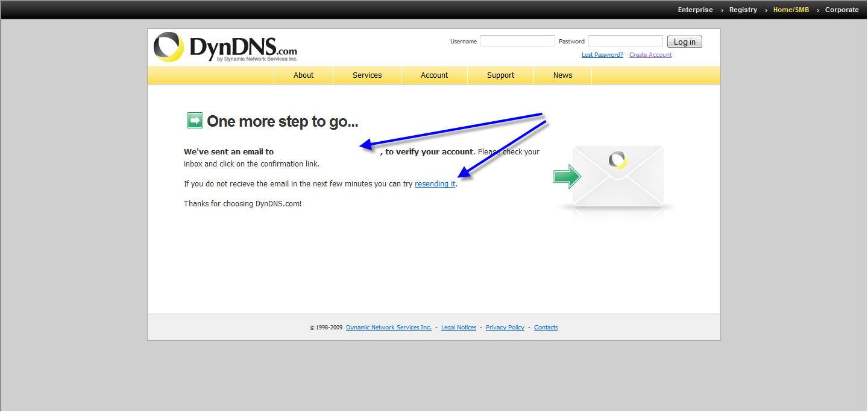Click the Log in button
The width and height of the screenshot is (868, 412).
point(684,42)
